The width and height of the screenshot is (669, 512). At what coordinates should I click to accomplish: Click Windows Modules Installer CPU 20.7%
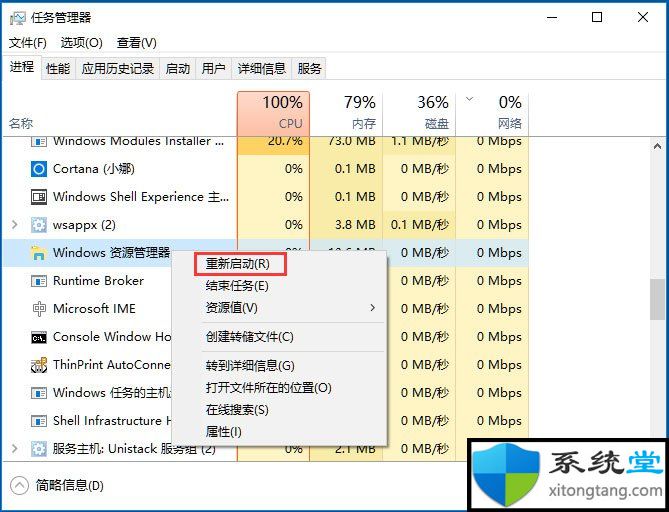(x=285, y=141)
